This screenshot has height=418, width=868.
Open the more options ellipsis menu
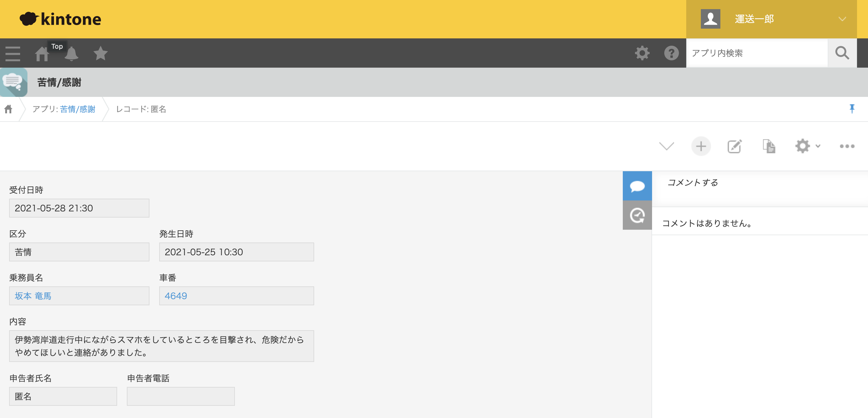(x=847, y=146)
